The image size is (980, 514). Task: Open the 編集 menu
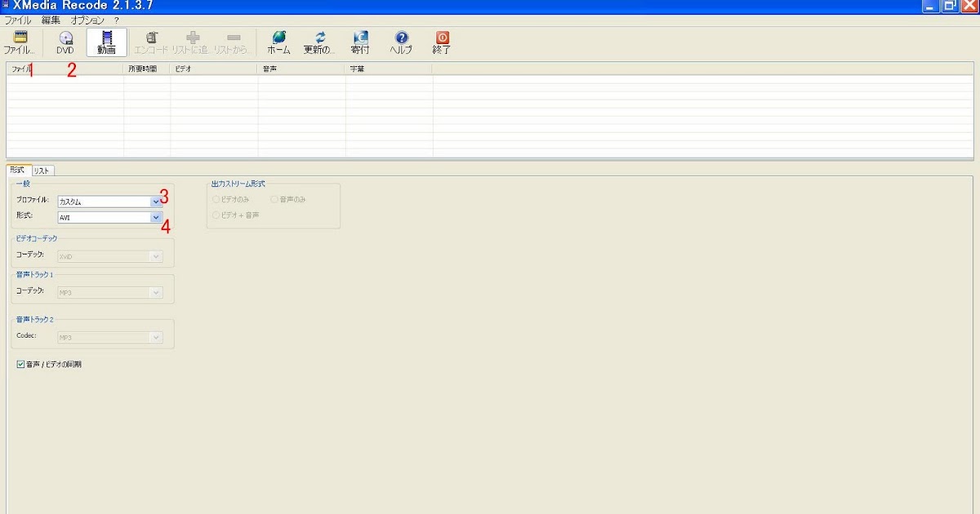(x=51, y=20)
